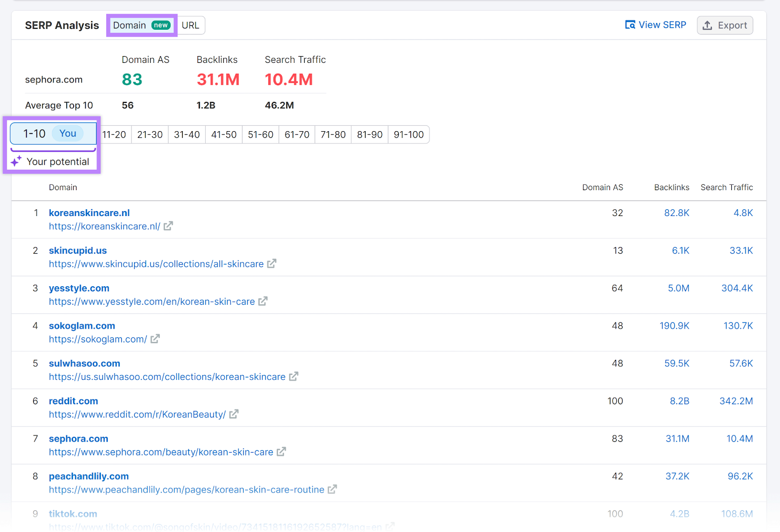Select the 11-20 positions tab
Image resolution: width=780 pixels, height=532 pixels.
(114, 135)
